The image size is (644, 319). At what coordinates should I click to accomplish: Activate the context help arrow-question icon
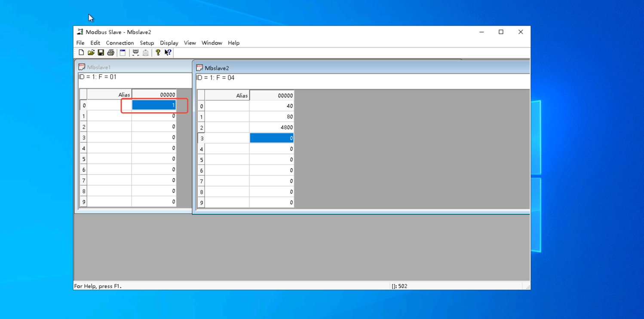click(x=168, y=52)
